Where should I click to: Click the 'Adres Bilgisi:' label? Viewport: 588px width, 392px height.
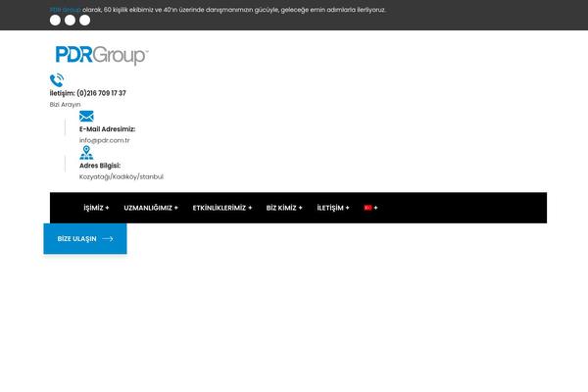(100, 166)
